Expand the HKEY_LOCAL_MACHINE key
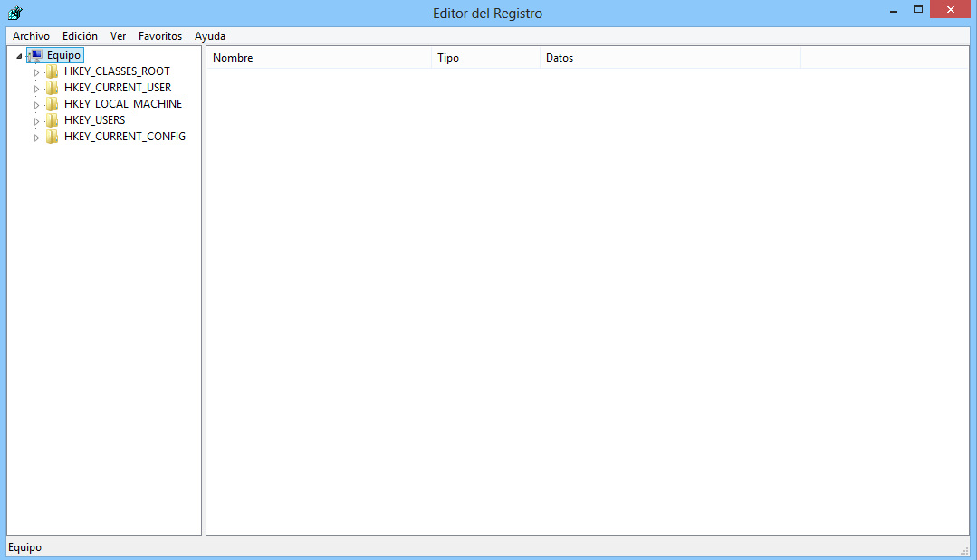This screenshot has width=977, height=560. (x=36, y=105)
